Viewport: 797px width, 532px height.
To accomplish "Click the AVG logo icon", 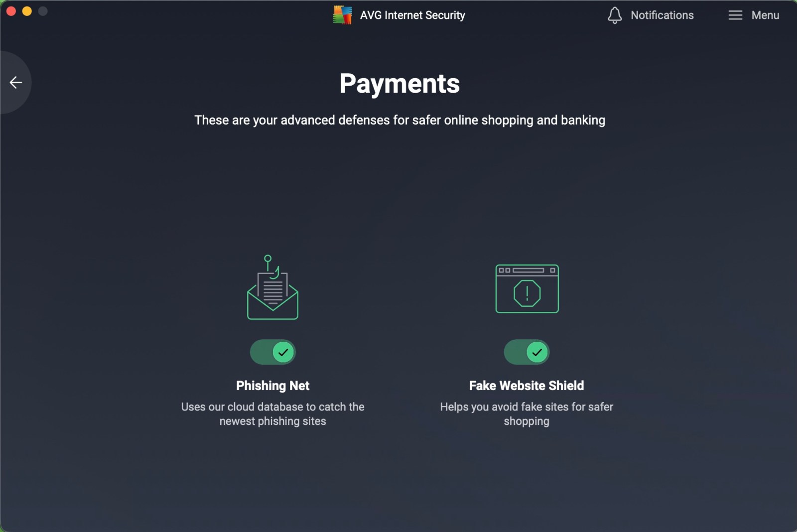I will tap(342, 15).
